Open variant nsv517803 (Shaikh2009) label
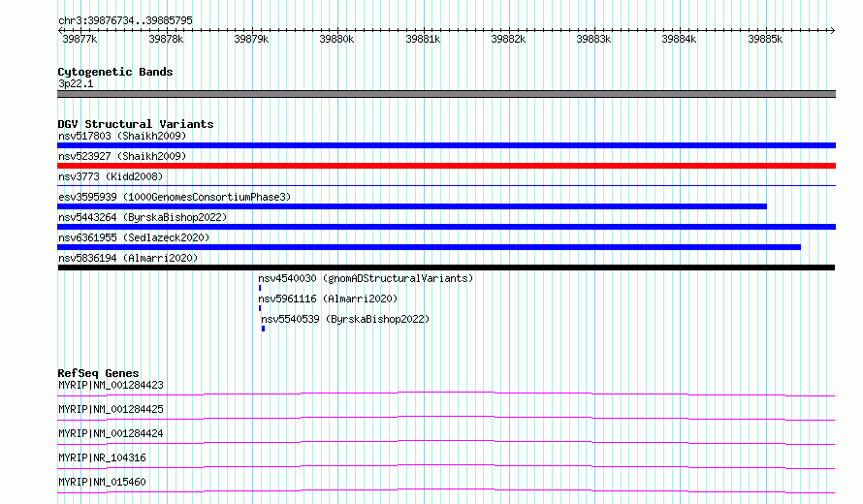The image size is (863, 504). coord(122,136)
